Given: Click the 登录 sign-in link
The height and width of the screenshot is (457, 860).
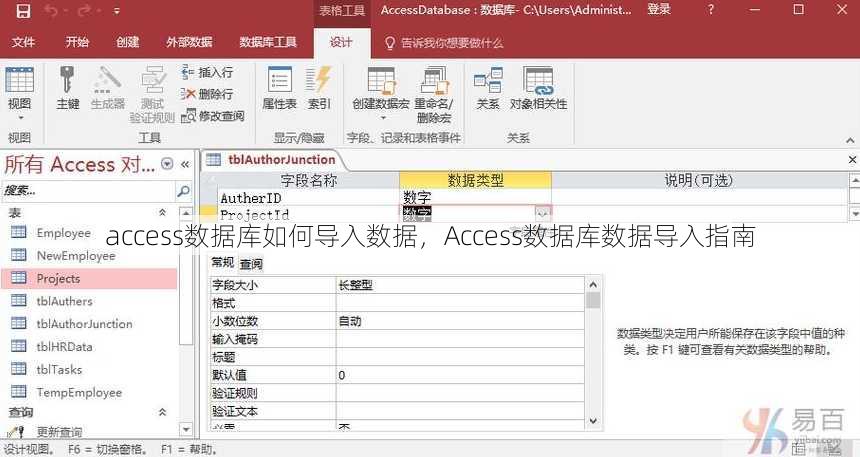Looking at the screenshot, I should tap(658, 9).
